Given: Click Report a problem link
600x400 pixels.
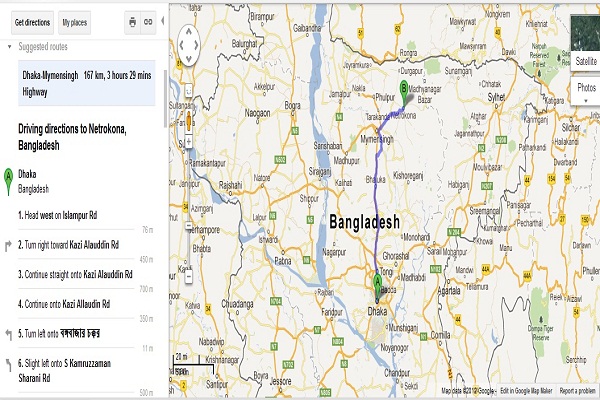Looking at the screenshot, I should click(577, 391).
